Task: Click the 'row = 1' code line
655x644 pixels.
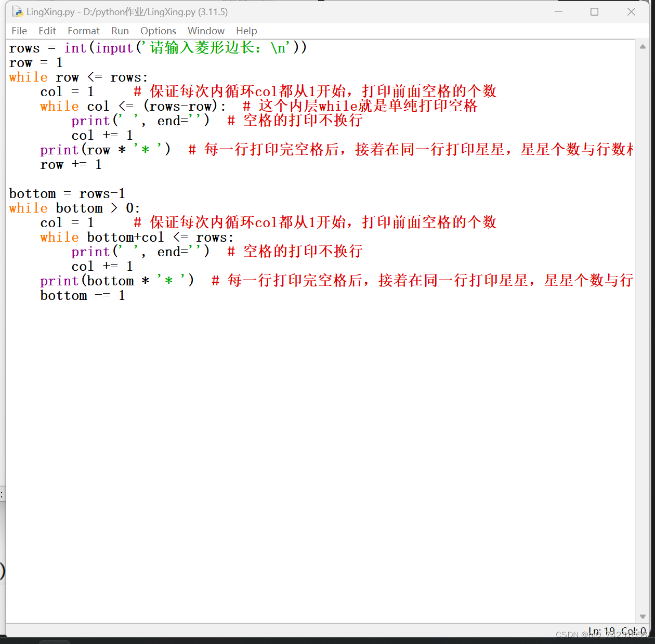Action: pos(36,63)
